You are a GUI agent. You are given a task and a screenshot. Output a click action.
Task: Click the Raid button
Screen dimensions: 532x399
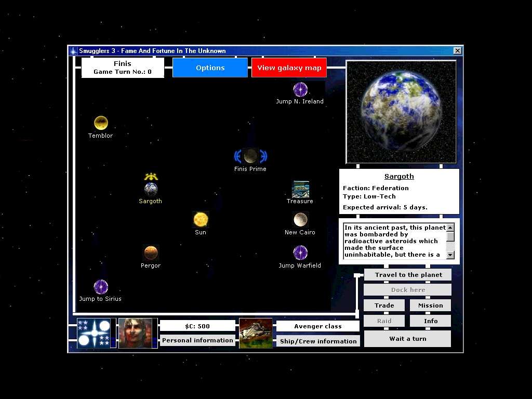pyautogui.click(x=384, y=321)
